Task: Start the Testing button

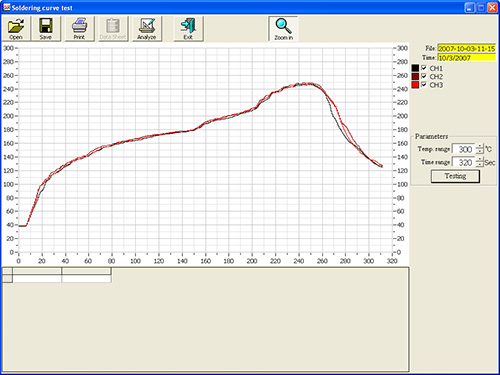Action: pos(455,176)
